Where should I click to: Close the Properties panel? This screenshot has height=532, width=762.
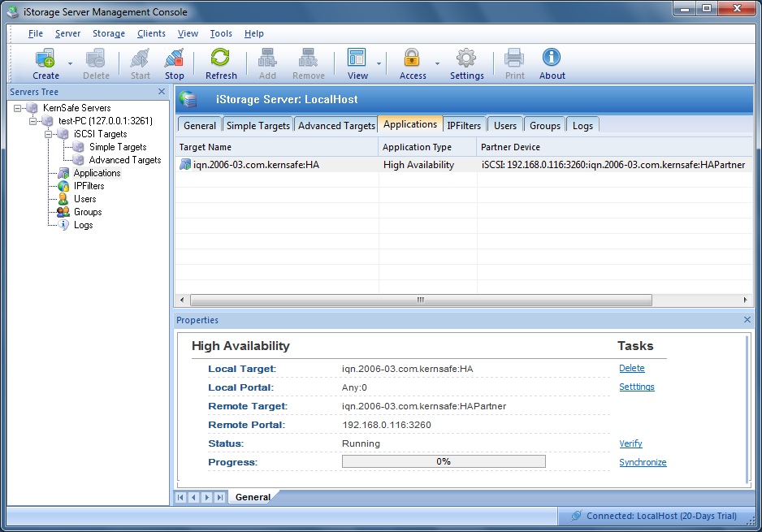[747, 320]
